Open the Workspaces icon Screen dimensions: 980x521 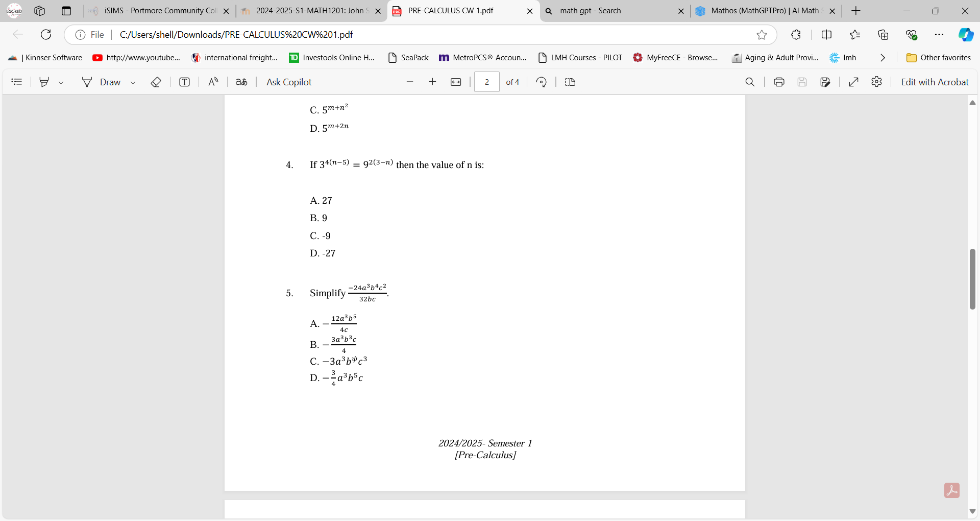[x=40, y=11]
